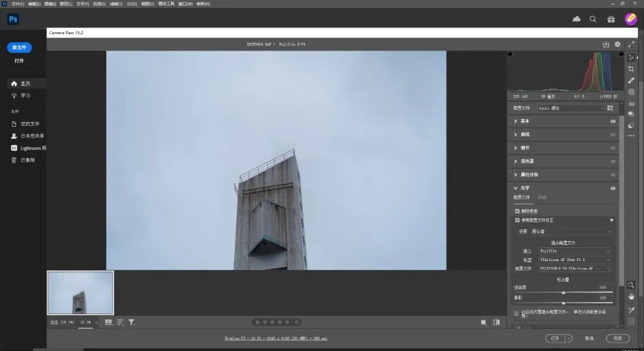The image size is (644, 351).
Task: Click the 打开 button in Camera Raw
Action: 555,338
